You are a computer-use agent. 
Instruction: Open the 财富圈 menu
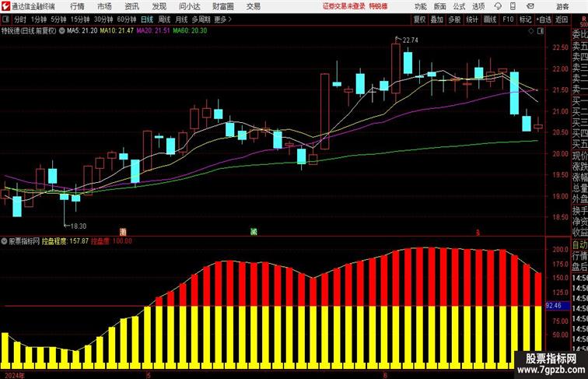point(222,6)
